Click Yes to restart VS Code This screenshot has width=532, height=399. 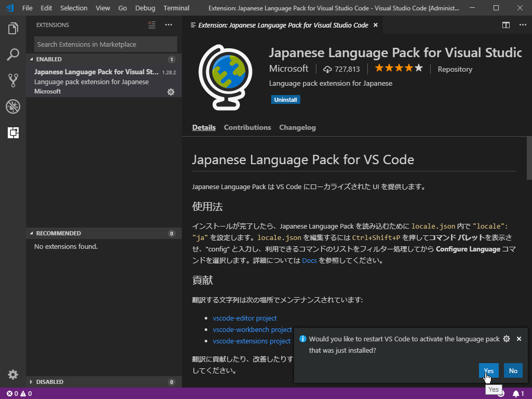pos(488,370)
